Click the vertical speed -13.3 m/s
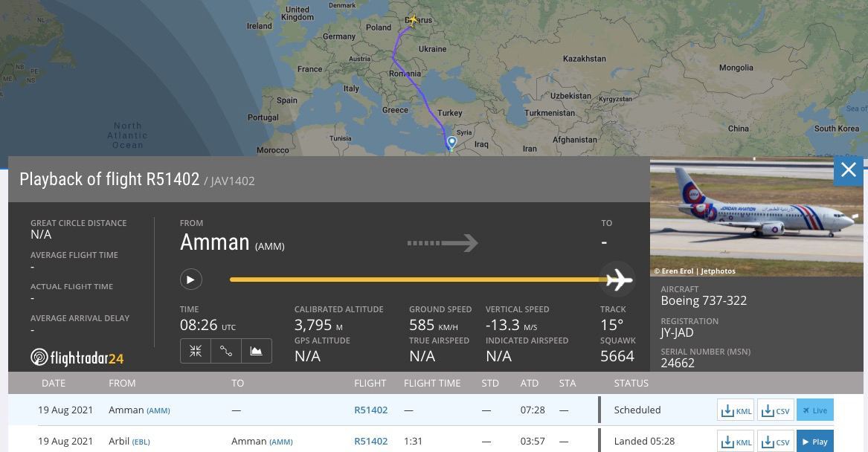The image size is (868, 452). pos(512,326)
